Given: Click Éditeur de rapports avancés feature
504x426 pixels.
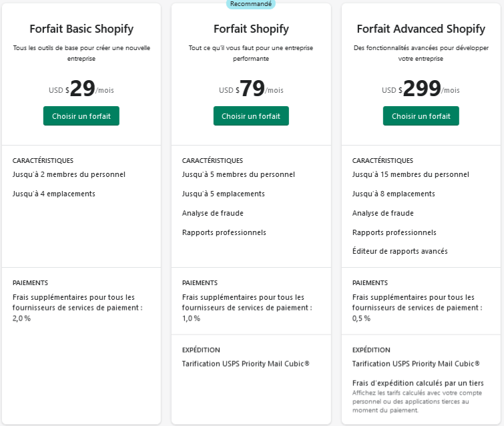Looking at the screenshot, I should coord(400,252).
